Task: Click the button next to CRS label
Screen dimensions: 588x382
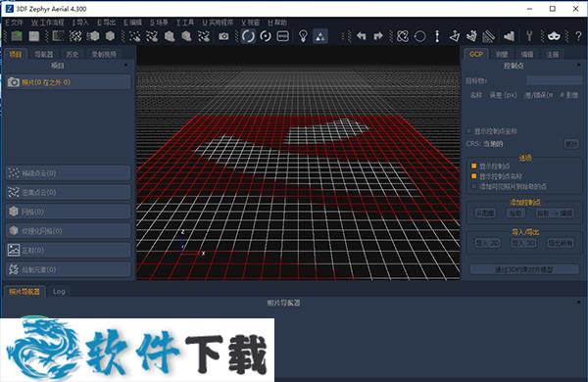Action: 571,144
